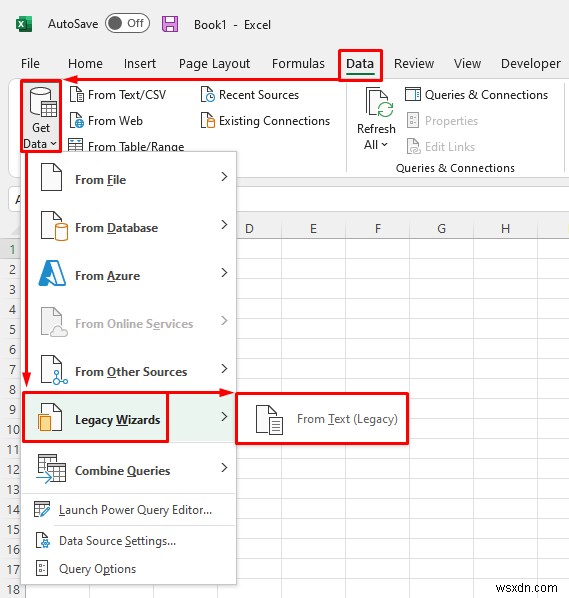This screenshot has width=569, height=598.
Task: Click the Refresh All icon
Action: [379, 102]
